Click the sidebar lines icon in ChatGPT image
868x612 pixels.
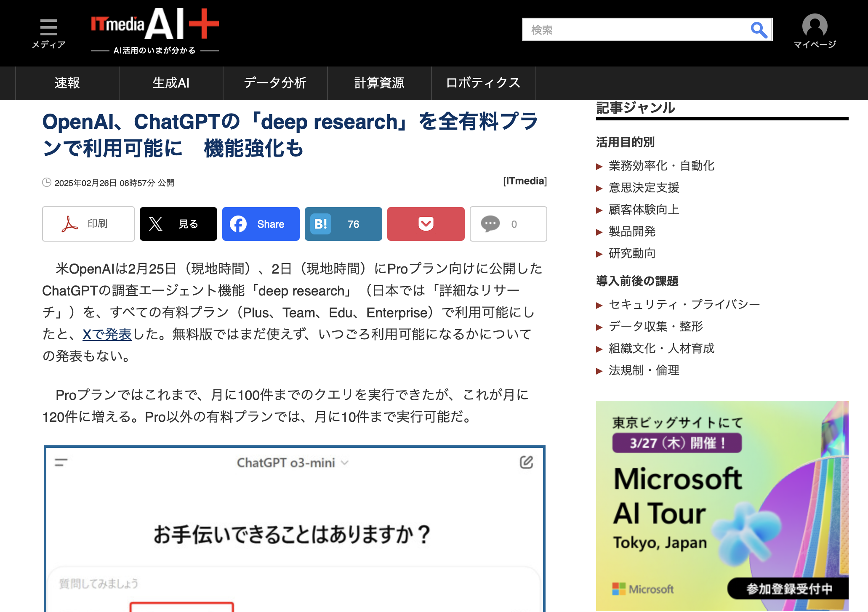[x=61, y=462]
